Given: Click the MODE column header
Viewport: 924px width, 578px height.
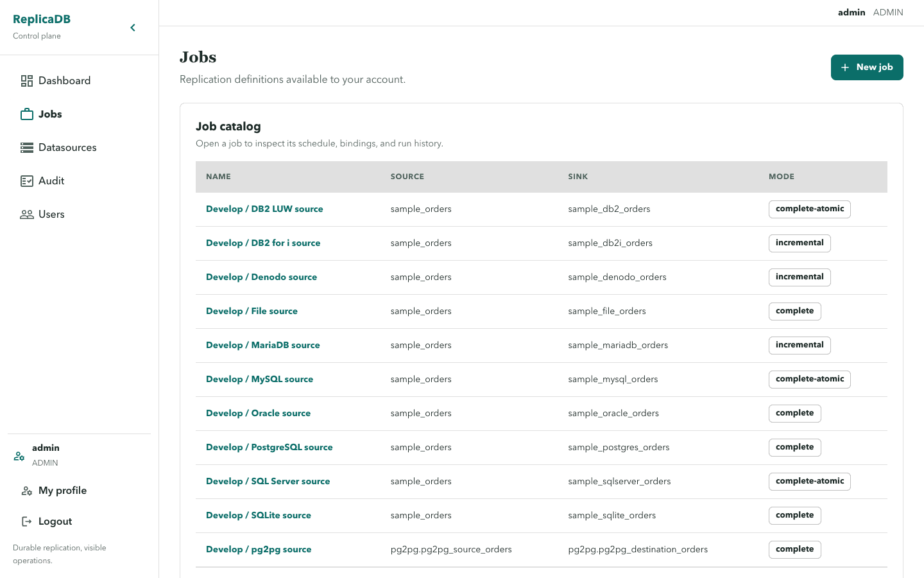Looking at the screenshot, I should (x=782, y=177).
